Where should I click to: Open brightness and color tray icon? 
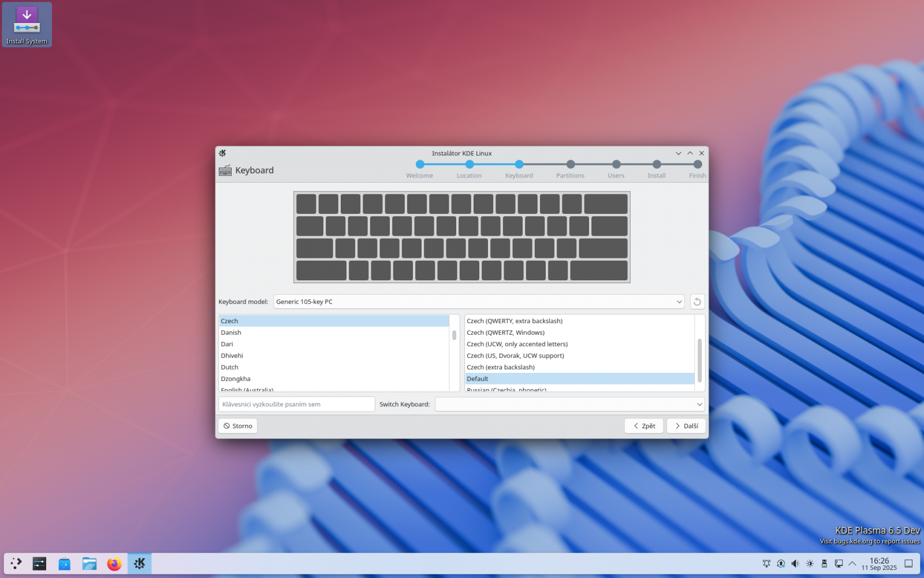click(810, 564)
